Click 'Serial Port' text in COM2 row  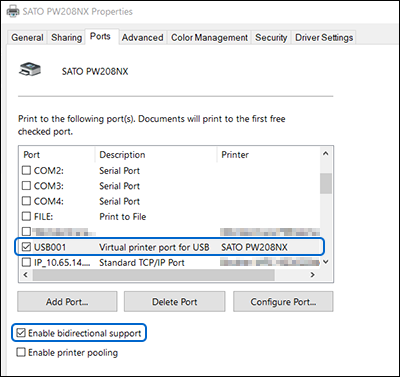(x=119, y=170)
